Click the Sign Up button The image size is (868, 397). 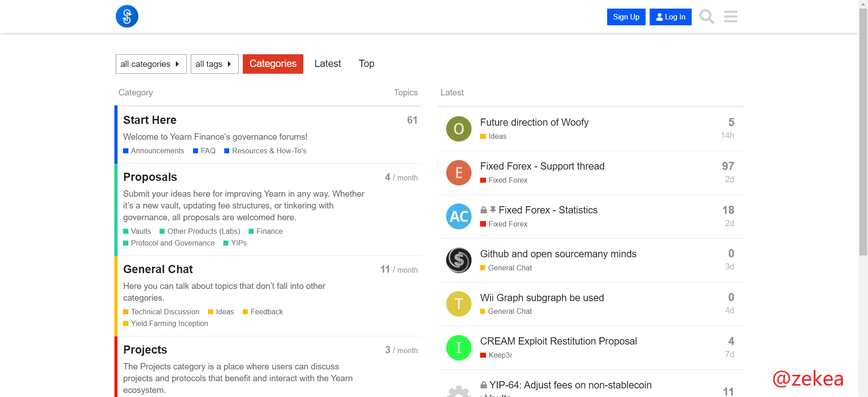tap(626, 17)
